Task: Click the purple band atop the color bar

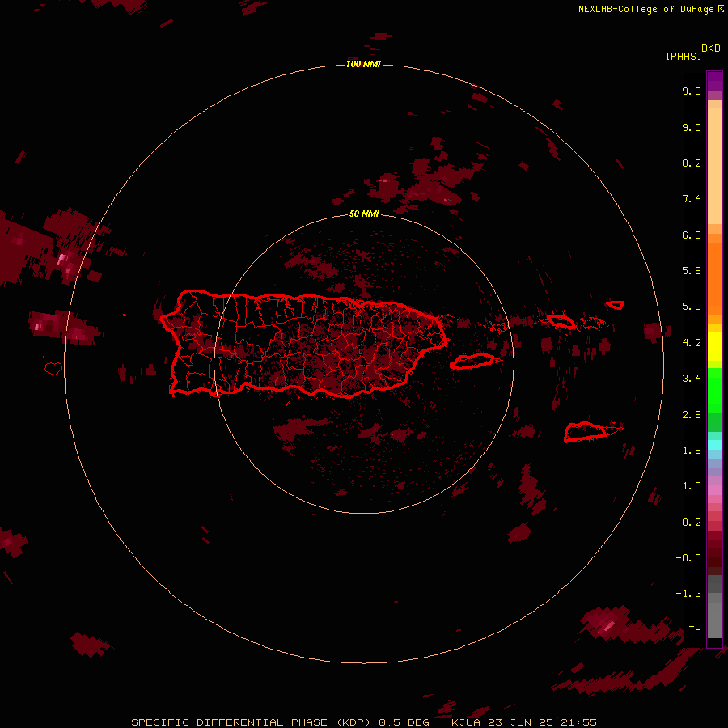Action: (x=714, y=81)
